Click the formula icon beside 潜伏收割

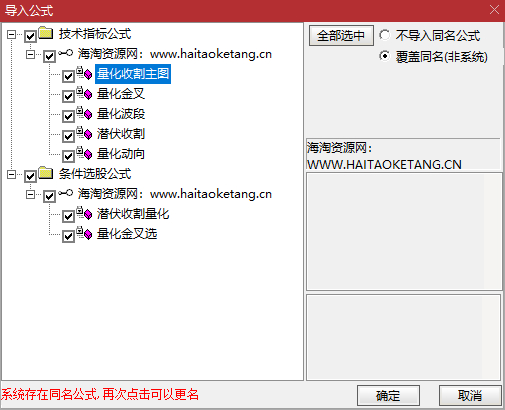click(x=84, y=133)
